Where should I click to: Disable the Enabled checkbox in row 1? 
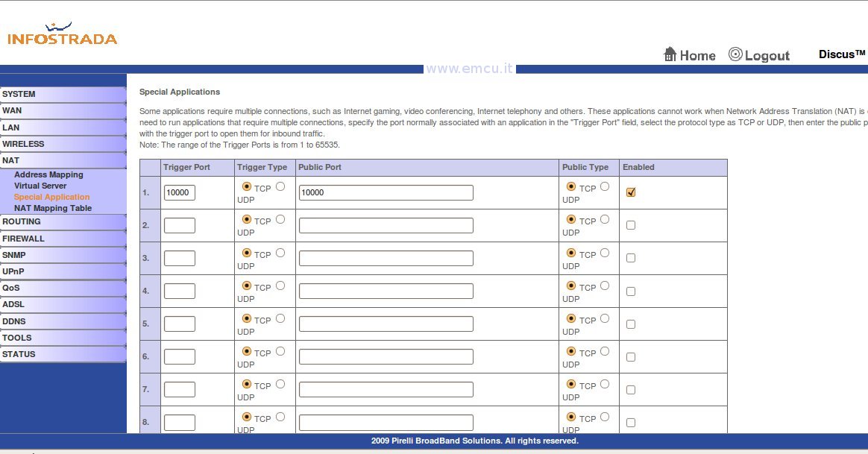631,192
